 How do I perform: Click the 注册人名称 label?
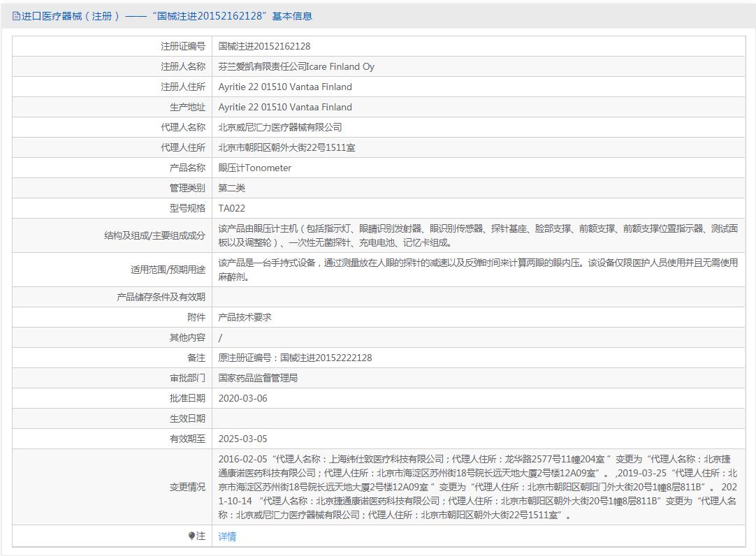[183, 66]
